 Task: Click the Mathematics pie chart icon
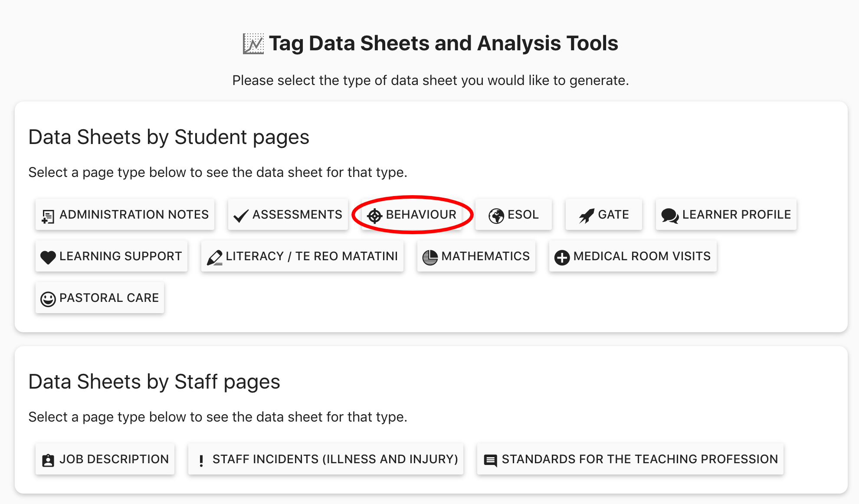430,257
